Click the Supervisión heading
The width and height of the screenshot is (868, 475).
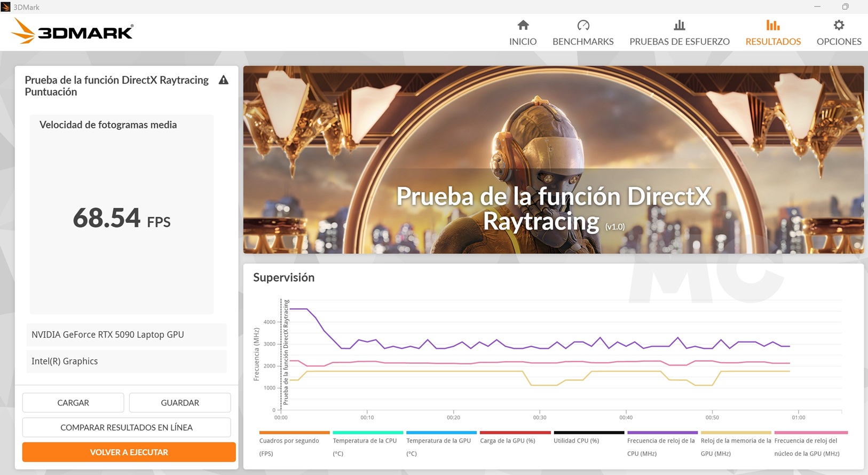click(x=283, y=277)
